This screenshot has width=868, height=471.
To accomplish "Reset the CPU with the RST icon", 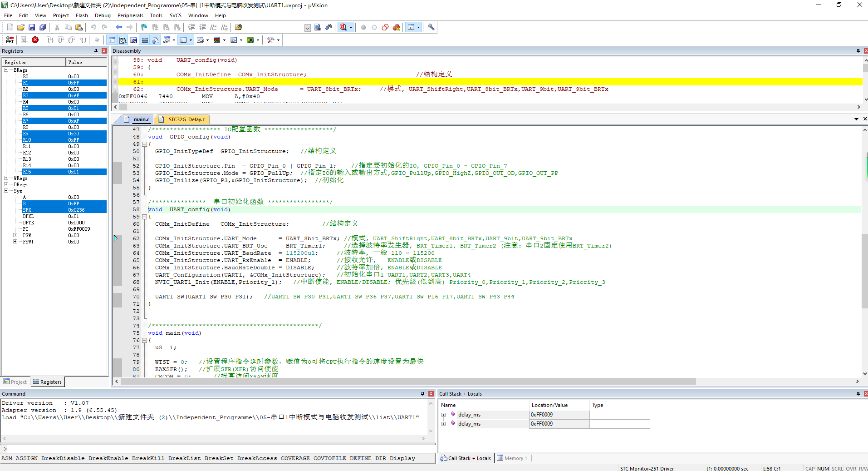I will click(x=10, y=40).
